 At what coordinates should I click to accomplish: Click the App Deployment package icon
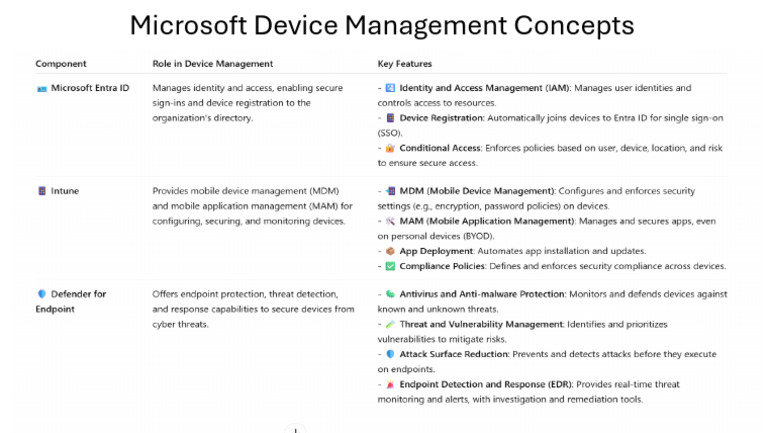click(390, 251)
